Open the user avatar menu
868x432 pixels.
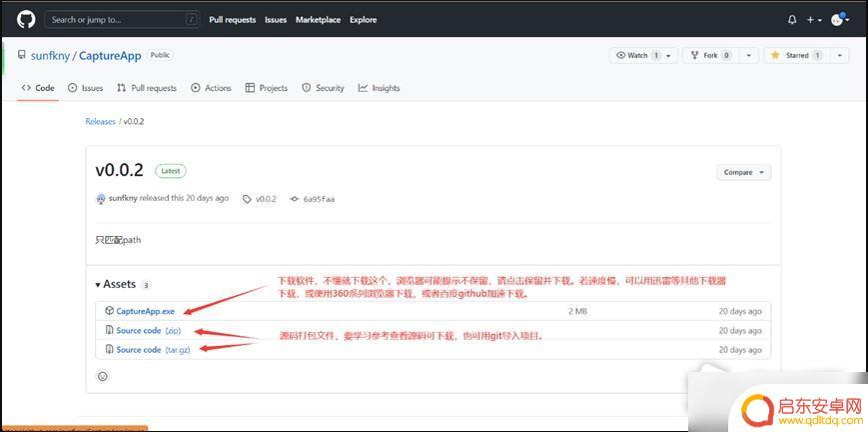pos(840,19)
